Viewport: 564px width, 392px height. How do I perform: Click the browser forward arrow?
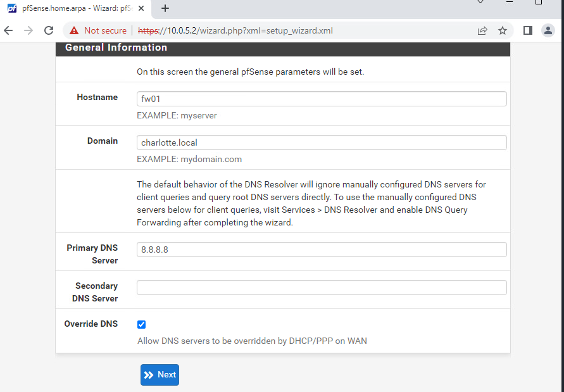(28, 30)
